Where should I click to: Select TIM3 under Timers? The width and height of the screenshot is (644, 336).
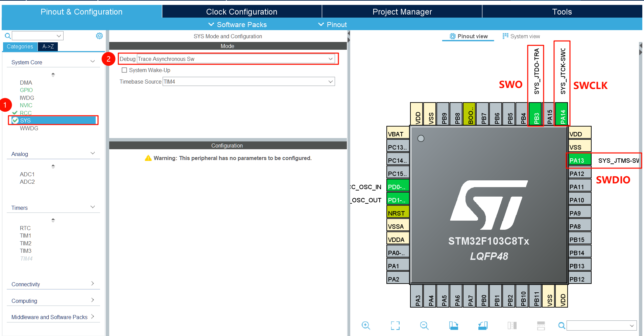point(26,251)
